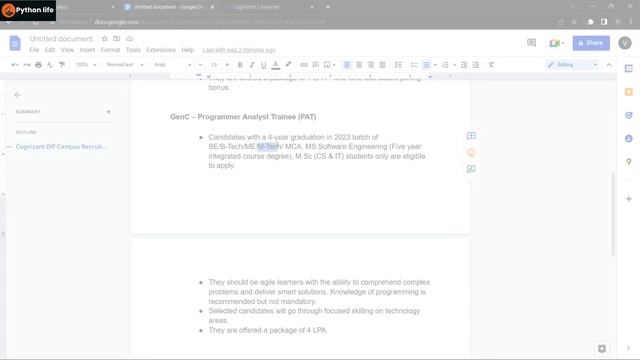Open the Editing mode dropdown
This screenshot has height=360, width=640.
(x=572, y=65)
